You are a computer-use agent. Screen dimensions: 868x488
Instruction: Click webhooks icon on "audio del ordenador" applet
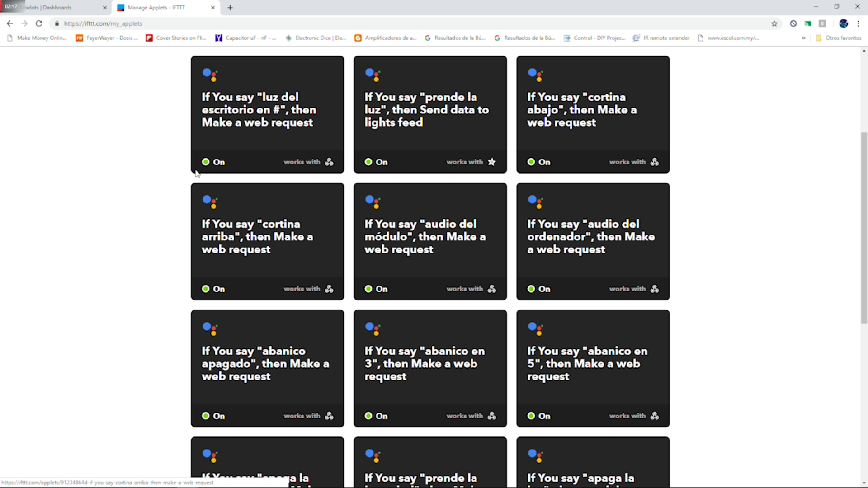tap(655, 289)
